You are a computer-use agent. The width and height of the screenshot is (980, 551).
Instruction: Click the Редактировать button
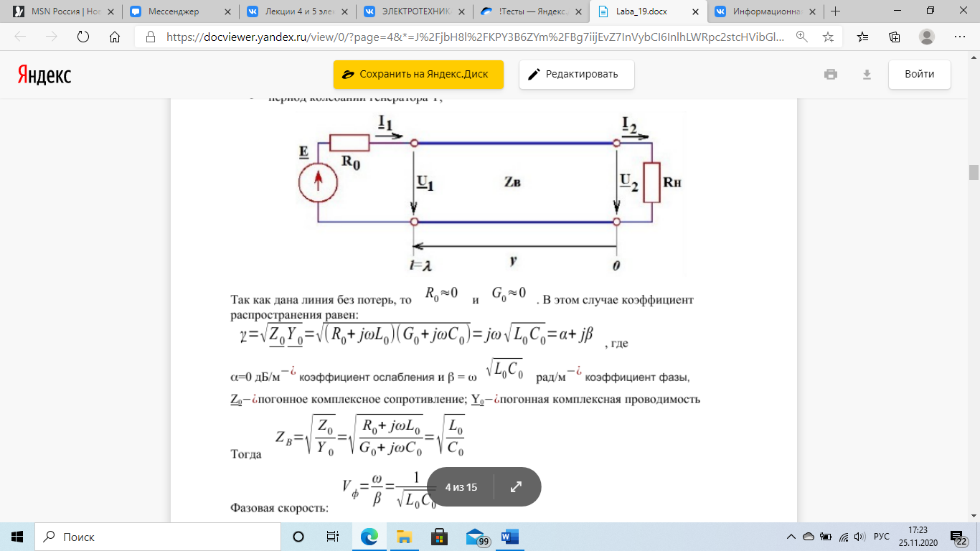pyautogui.click(x=577, y=75)
